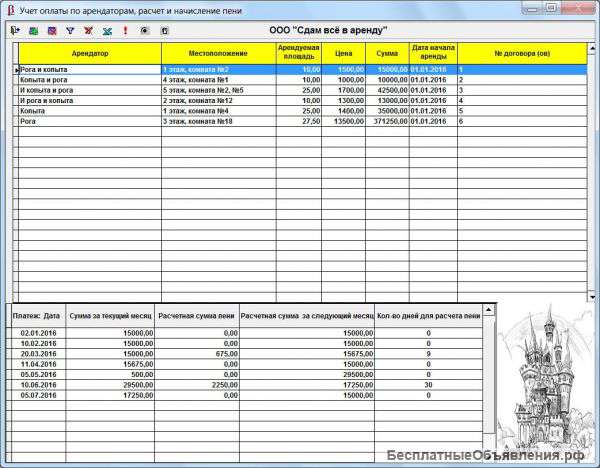
Task: Click the payment date cell 05.07.2016
Action: [40, 394]
